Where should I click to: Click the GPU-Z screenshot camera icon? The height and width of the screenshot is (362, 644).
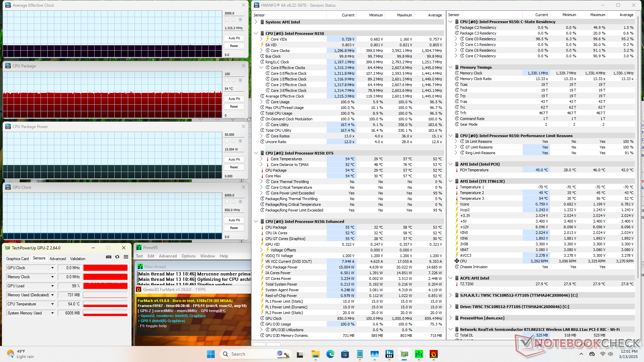pos(109,257)
